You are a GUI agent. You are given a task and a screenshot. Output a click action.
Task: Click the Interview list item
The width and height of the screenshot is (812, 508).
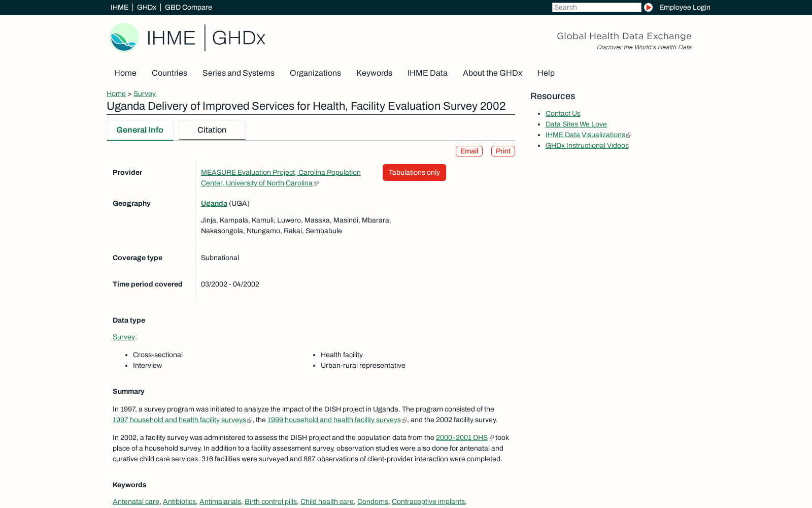[x=147, y=365]
